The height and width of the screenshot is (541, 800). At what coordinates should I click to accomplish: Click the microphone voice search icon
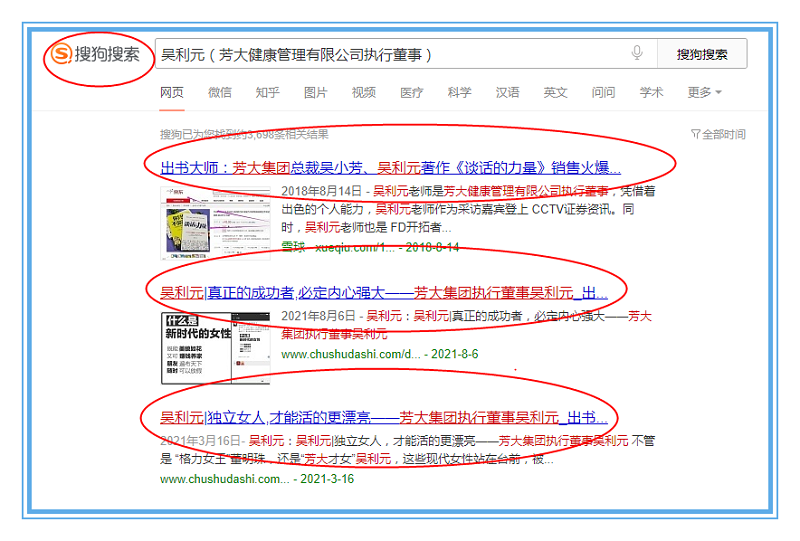coord(637,54)
